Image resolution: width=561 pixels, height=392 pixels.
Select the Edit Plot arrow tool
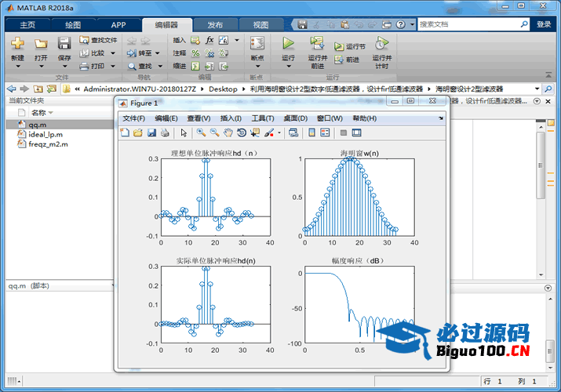184,132
